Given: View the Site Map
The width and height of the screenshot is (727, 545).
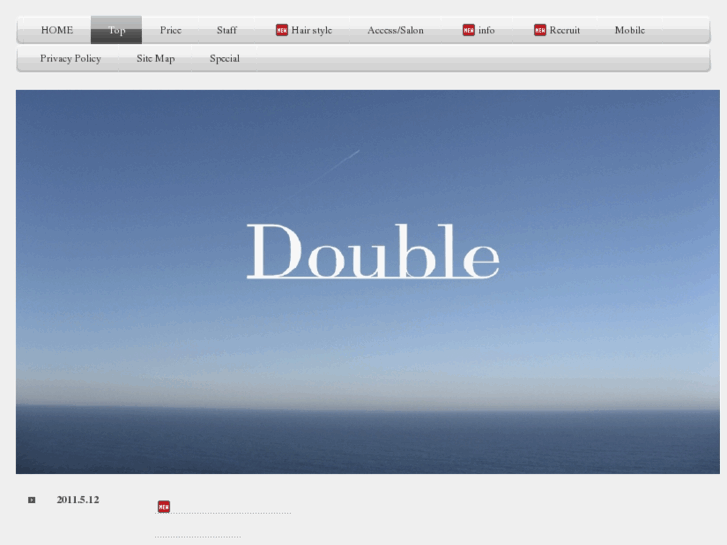Looking at the screenshot, I should coord(155,58).
